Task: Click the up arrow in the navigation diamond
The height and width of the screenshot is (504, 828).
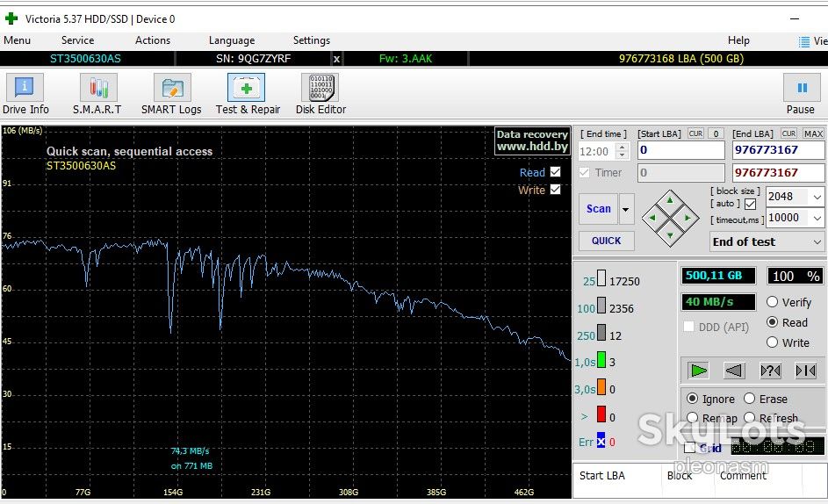Action: (x=670, y=199)
